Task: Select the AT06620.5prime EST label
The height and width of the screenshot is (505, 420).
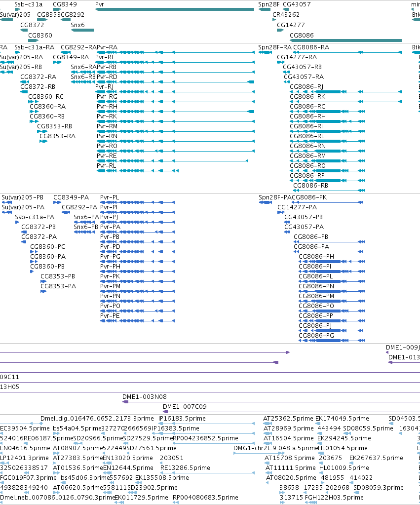Action: [77, 488]
